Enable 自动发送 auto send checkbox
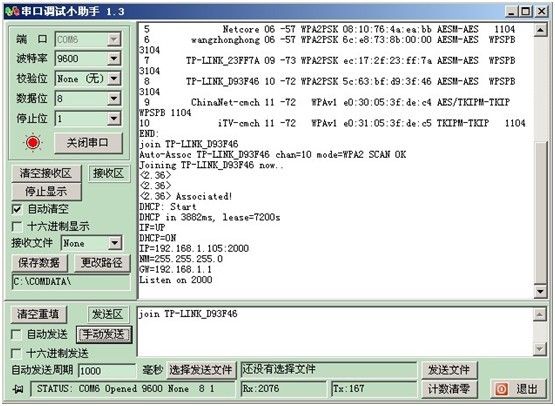Screen dimensions: 555x406 coord(16,334)
